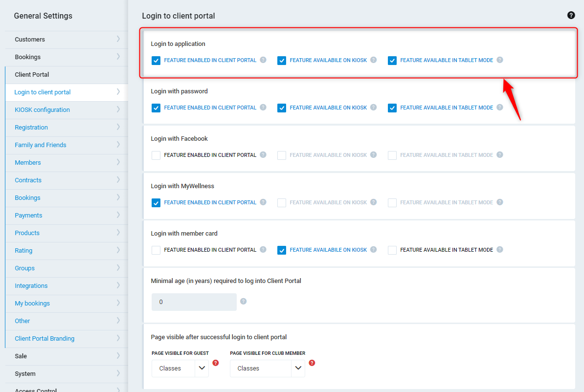Expand the Customers settings section

67,40
